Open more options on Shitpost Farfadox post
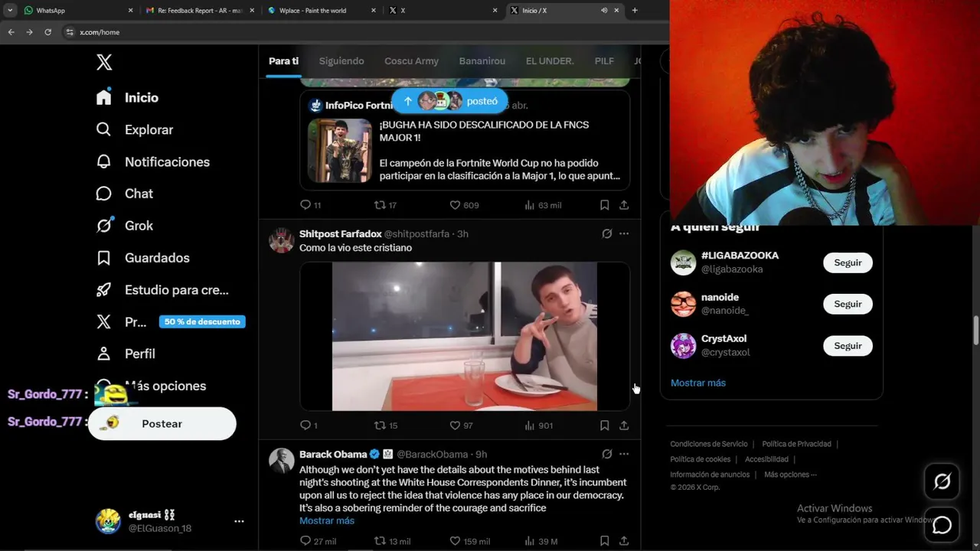The height and width of the screenshot is (551, 980). (x=624, y=233)
